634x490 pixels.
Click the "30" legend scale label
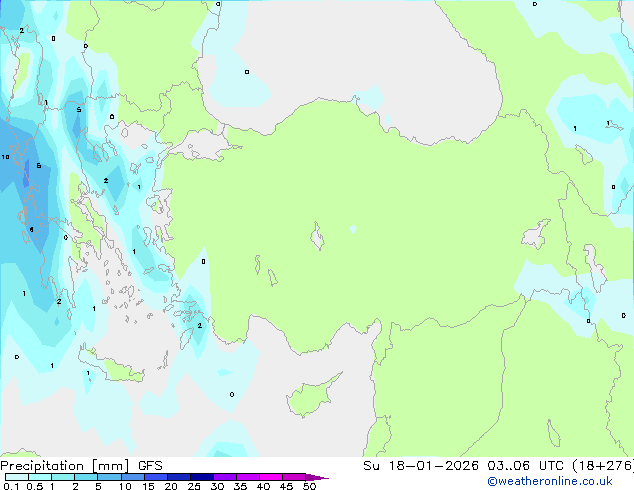pyautogui.click(x=217, y=486)
